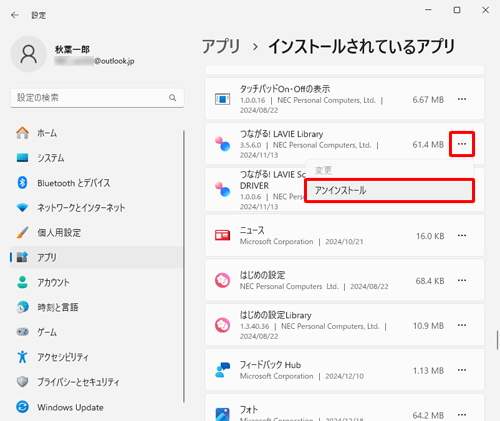Screen dimensions: 500x421
Task: Open プライバシーとセキュリティ settings
Action: 97,382
